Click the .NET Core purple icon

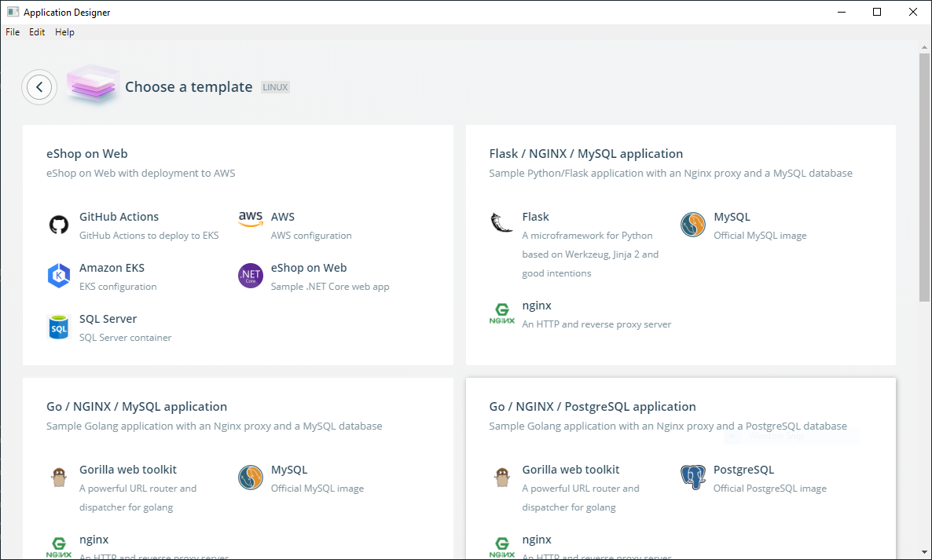click(251, 276)
